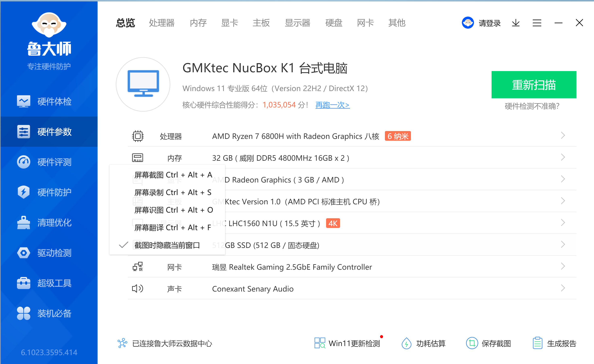Switch to the top 内存 tab
Viewport: 594px width, 364px height.
coord(198,23)
